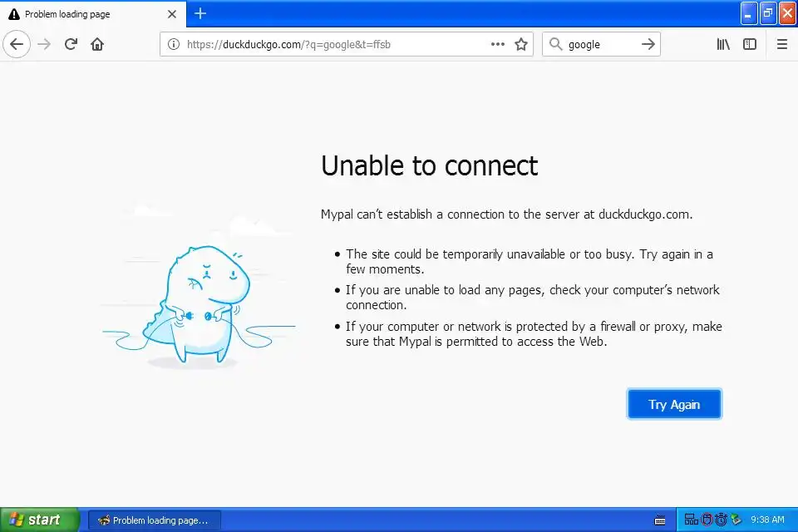This screenshot has width=798, height=532.
Task: Show site information icon in address bar
Action: (x=174, y=44)
